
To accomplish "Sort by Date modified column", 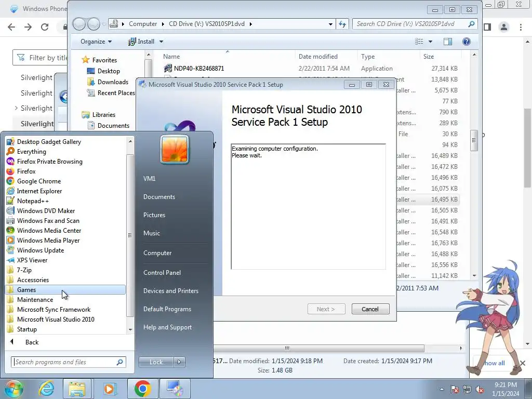I will point(318,57).
